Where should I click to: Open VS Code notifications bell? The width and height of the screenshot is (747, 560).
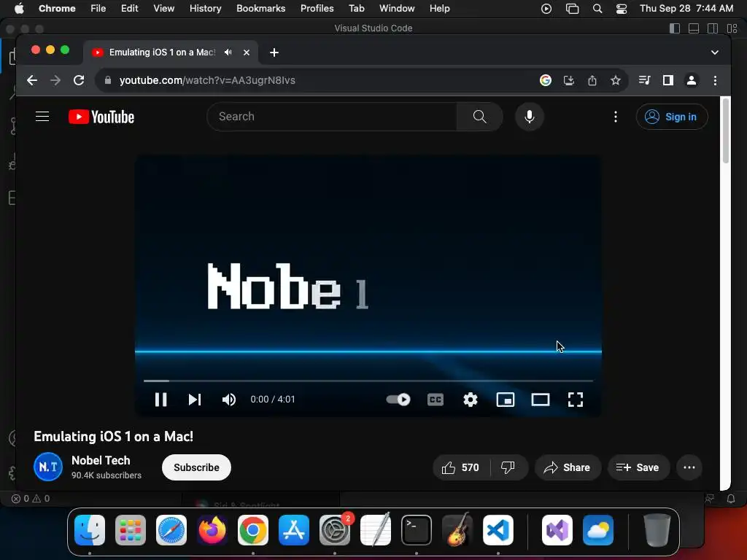731,499
